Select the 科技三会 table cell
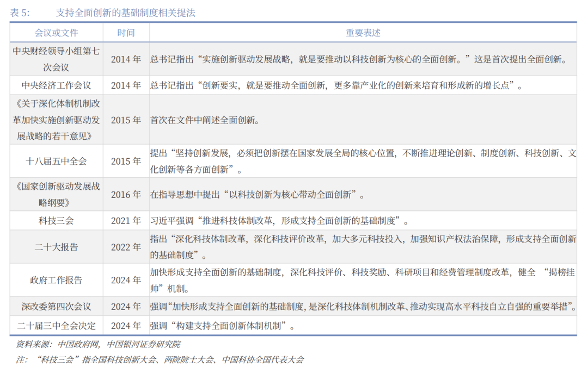The height and width of the screenshot is (373, 588). point(56,221)
